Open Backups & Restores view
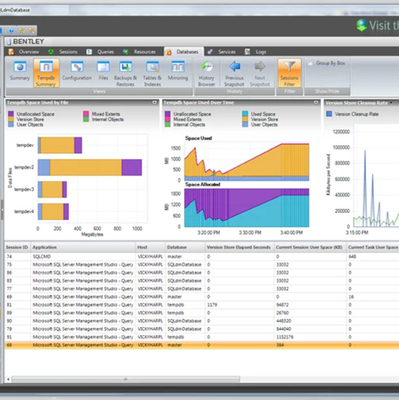Image resolution: width=399 pixels, height=400 pixels. 125,73
